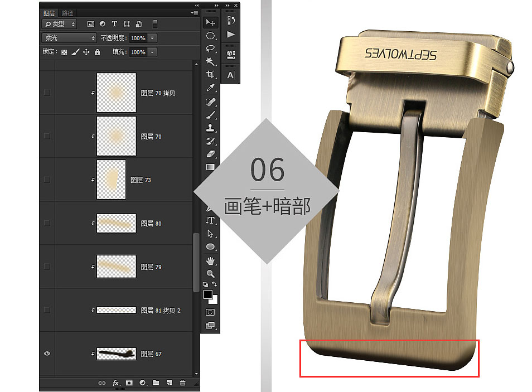Image resolution: width=532 pixels, height=392 pixels.
Task: Select the 图层 70 layer thumbnail
Action: [x=117, y=136]
